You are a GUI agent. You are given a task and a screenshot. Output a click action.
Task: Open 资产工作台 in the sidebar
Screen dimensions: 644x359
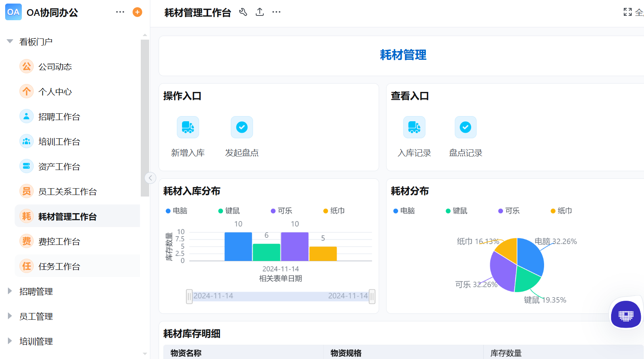(x=60, y=166)
